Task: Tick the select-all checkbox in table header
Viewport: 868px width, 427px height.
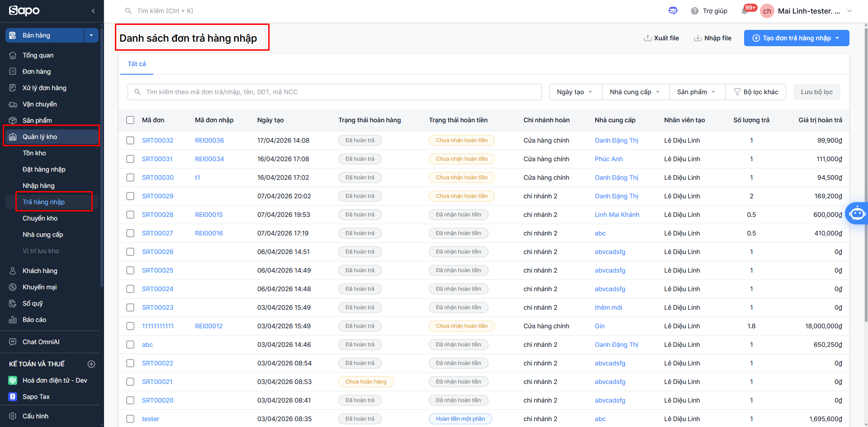Action: [130, 120]
